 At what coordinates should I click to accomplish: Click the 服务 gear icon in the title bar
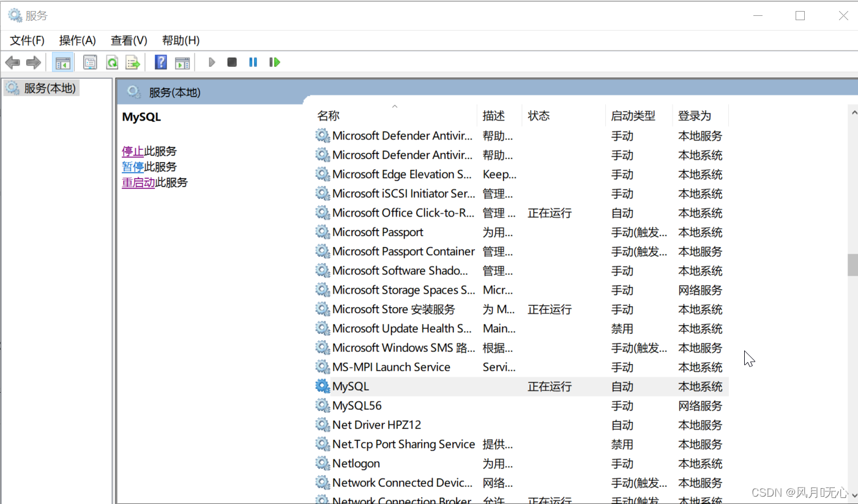tap(15, 15)
